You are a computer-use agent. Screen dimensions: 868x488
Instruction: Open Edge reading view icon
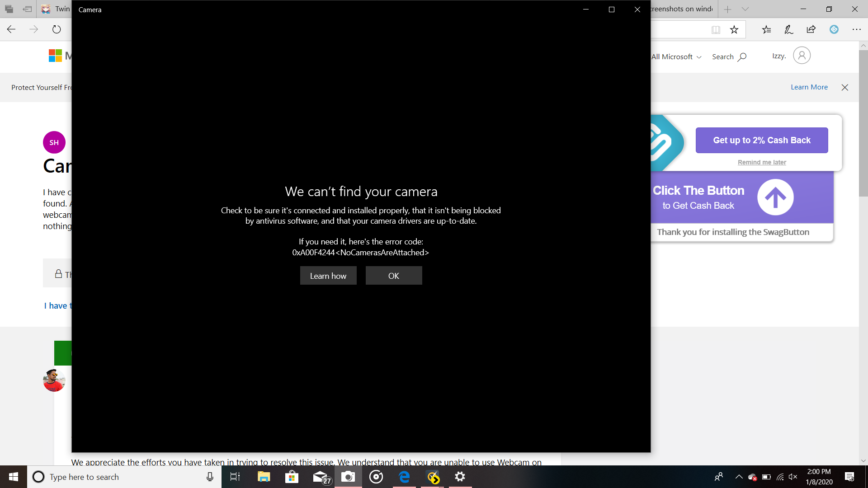point(716,30)
